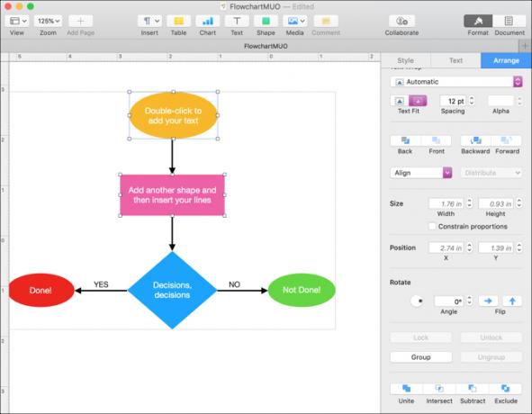The image size is (532, 414).
Task: Click the Width size input field
Action: 446,203
